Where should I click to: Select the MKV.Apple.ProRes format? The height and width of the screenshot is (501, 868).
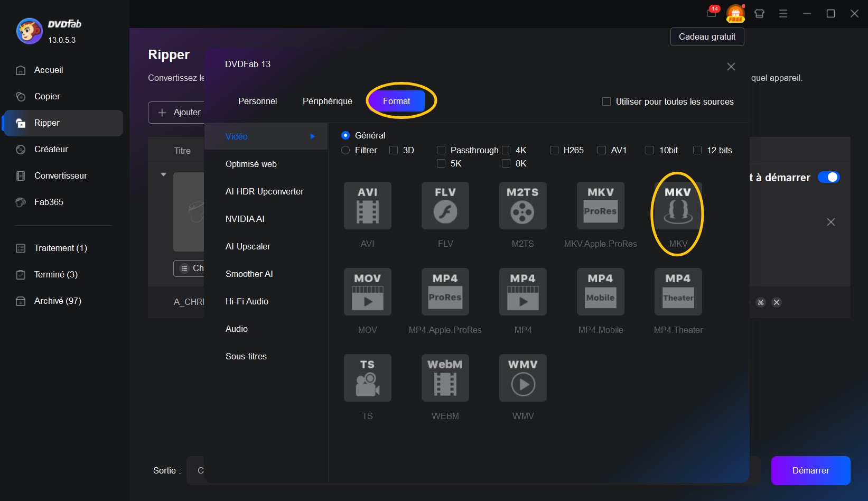[x=600, y=206]
